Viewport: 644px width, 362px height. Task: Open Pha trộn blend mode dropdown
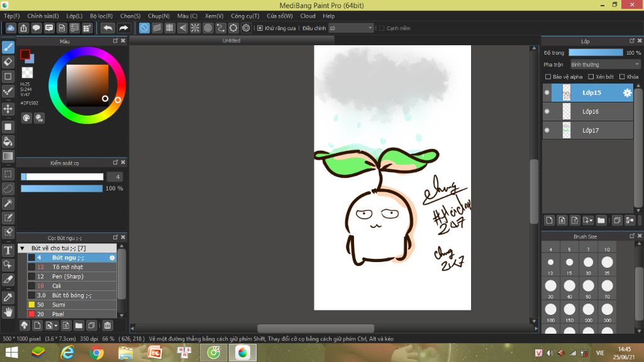click(605, 65)
